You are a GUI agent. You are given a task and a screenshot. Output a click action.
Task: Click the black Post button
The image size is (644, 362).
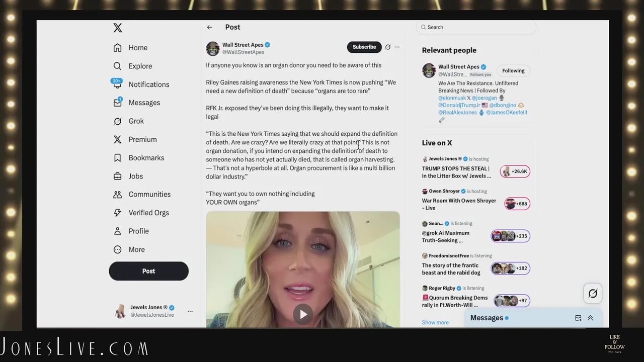click(x=148, y=271)
